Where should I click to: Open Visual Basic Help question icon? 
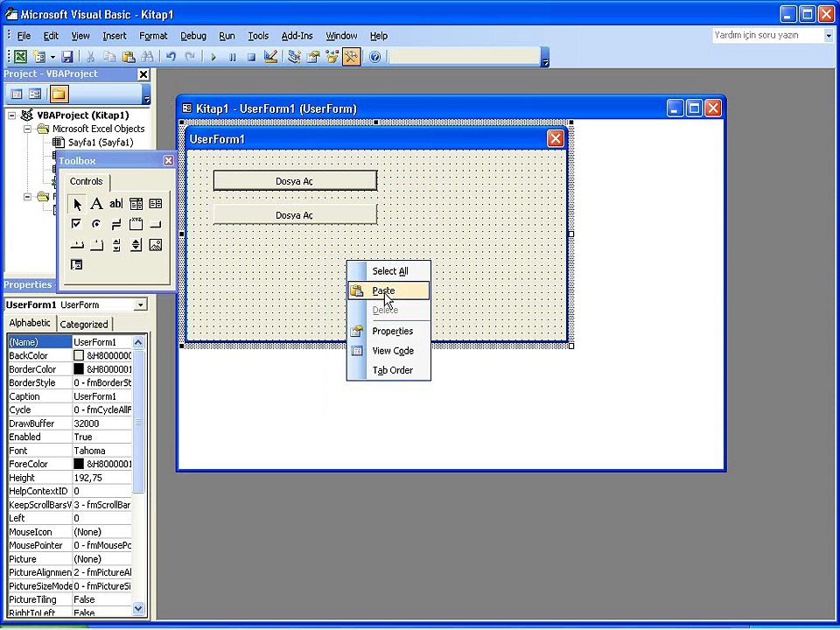(375, 56)
